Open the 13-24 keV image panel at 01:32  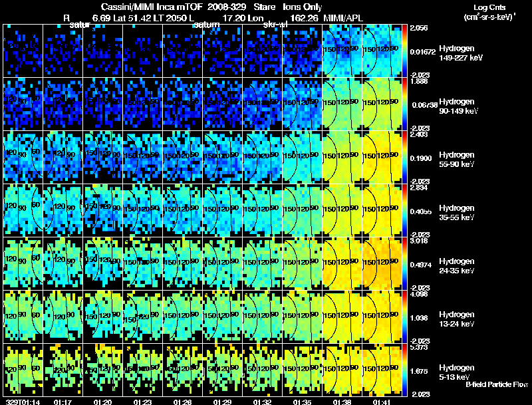click(262, 317)
